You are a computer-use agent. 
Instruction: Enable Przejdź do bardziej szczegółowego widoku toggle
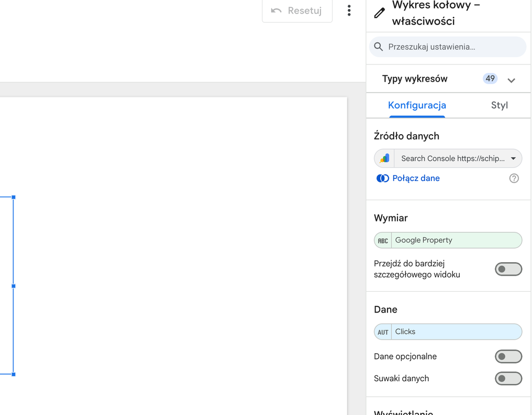click(x=508, y=269)
